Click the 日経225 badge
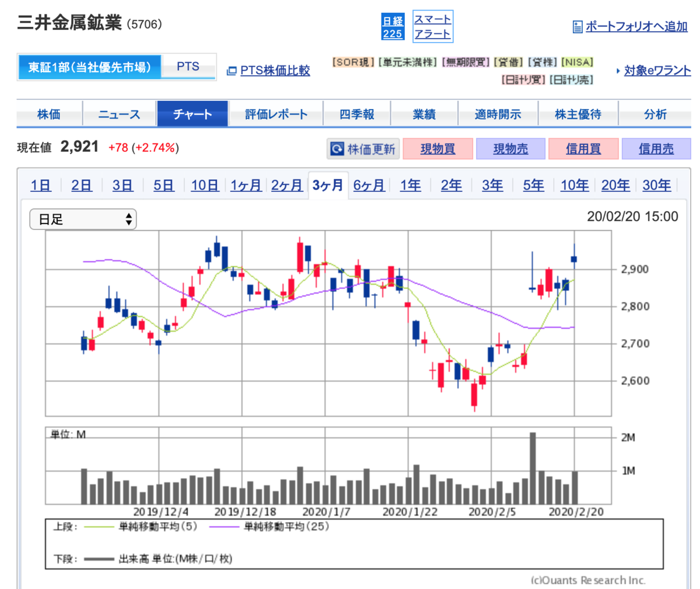Image resolution: width=700 pixels, height=589 pixels. tap(393, 27)
